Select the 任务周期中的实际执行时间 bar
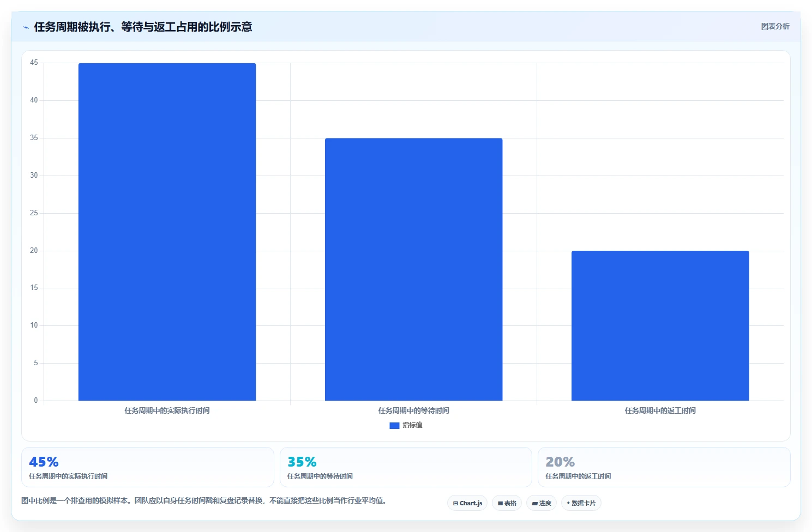 [167, 232]
